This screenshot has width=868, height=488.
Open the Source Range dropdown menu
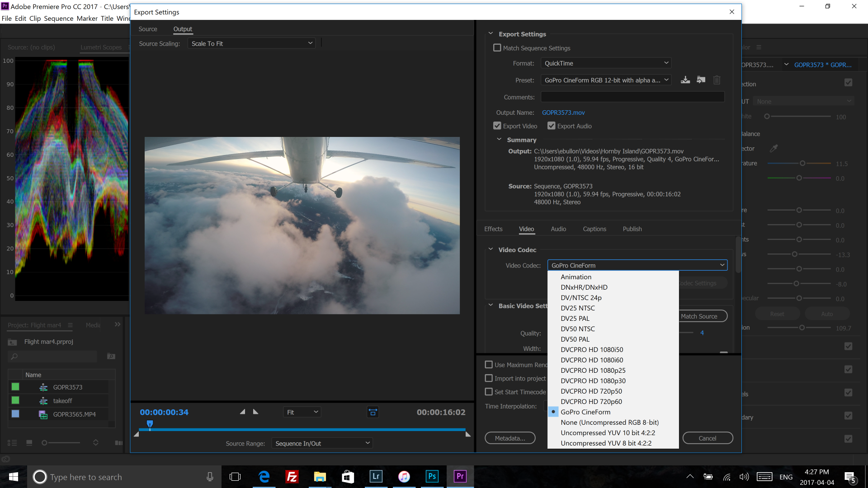pos(321,443)
